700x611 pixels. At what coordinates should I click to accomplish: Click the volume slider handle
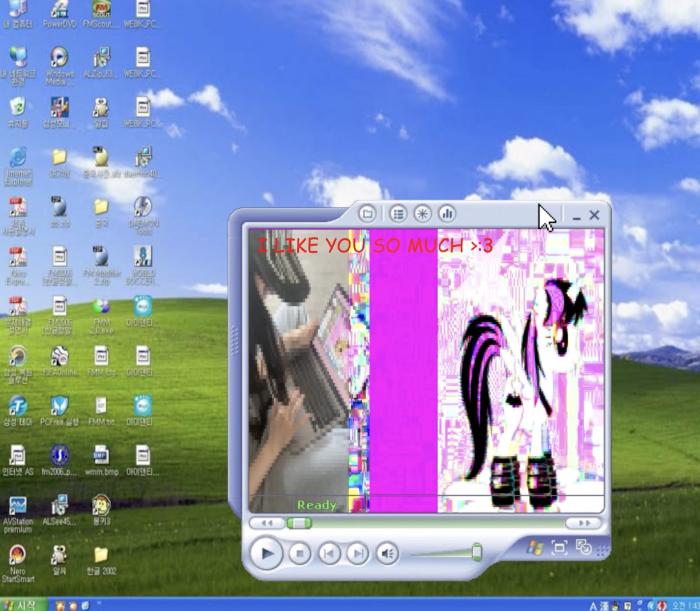(x=477, y=552)
